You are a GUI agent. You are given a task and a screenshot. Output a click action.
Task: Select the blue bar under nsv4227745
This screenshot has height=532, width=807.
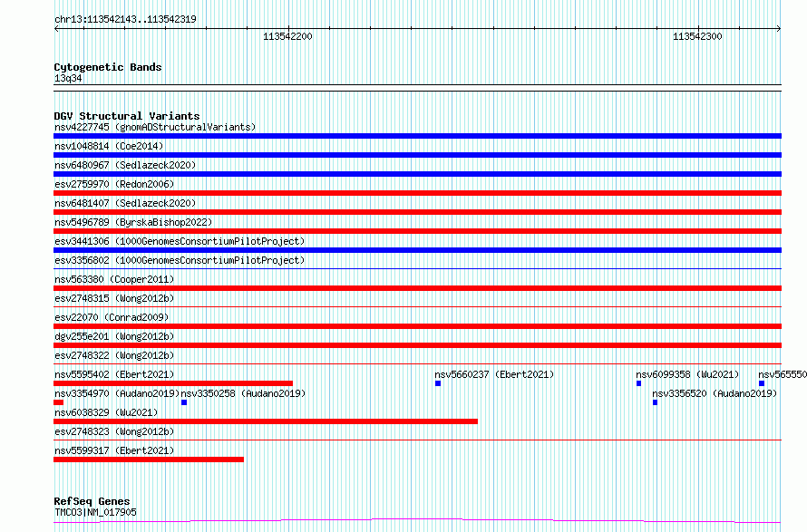pos(417,136)
